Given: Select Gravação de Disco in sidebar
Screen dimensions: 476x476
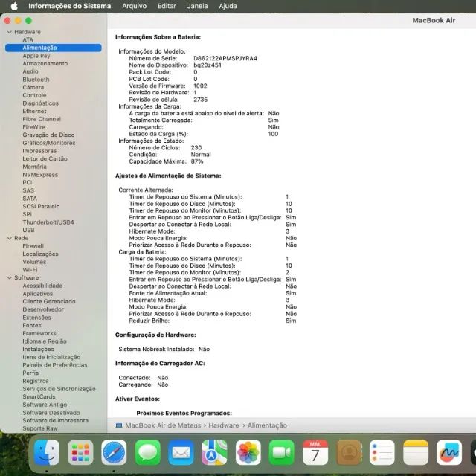Looking at the screenshot, I should pyautogui.click(x=48, y=135).
